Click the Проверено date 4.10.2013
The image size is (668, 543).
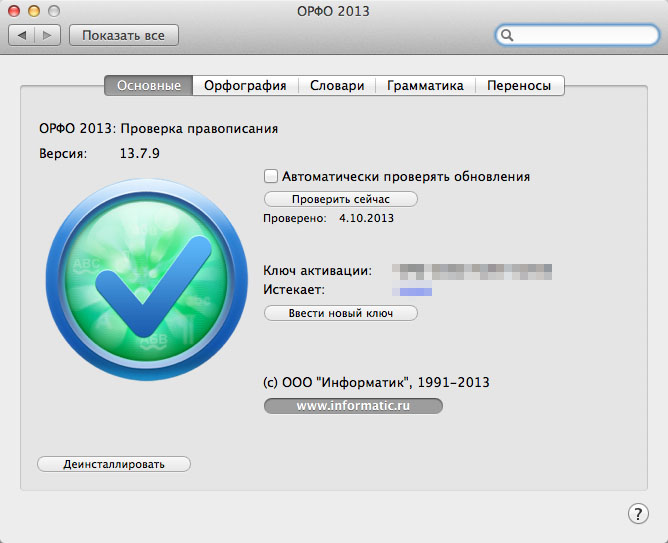click(x=366, y=218)
